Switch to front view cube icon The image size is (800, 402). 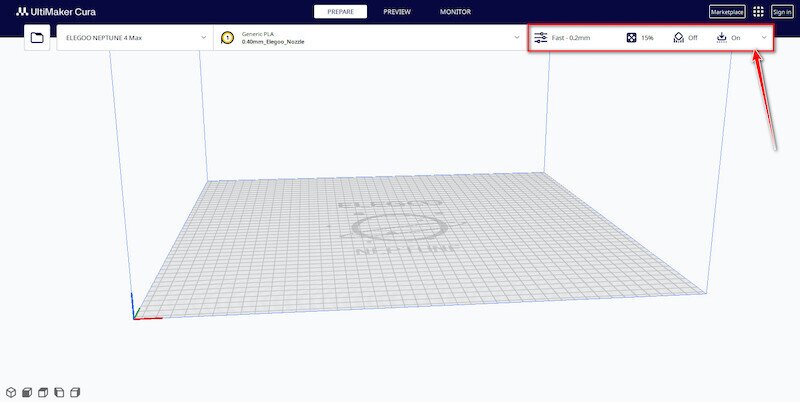tap(27, 392)
